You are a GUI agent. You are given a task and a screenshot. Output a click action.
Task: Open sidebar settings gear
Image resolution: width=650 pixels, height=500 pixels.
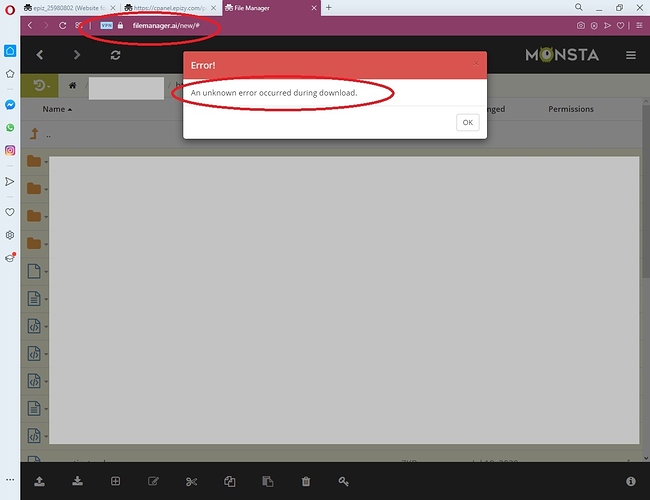pyautogui.click(x=10, y=235)
